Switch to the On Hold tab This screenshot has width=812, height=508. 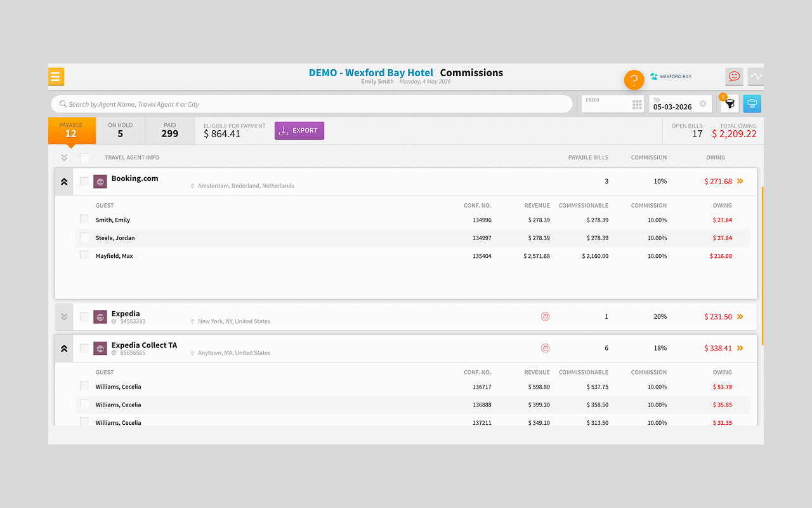[x=121, y=130]
